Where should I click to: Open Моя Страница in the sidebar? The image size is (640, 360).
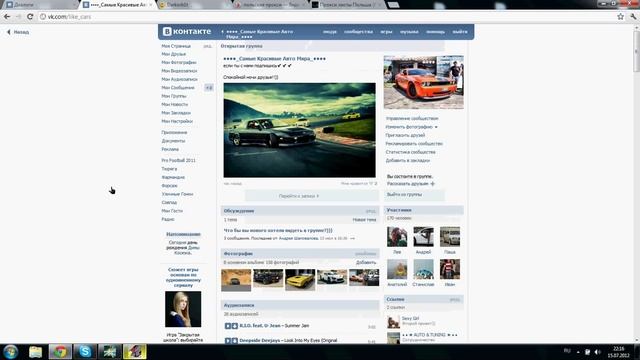(x=176, y=46)
